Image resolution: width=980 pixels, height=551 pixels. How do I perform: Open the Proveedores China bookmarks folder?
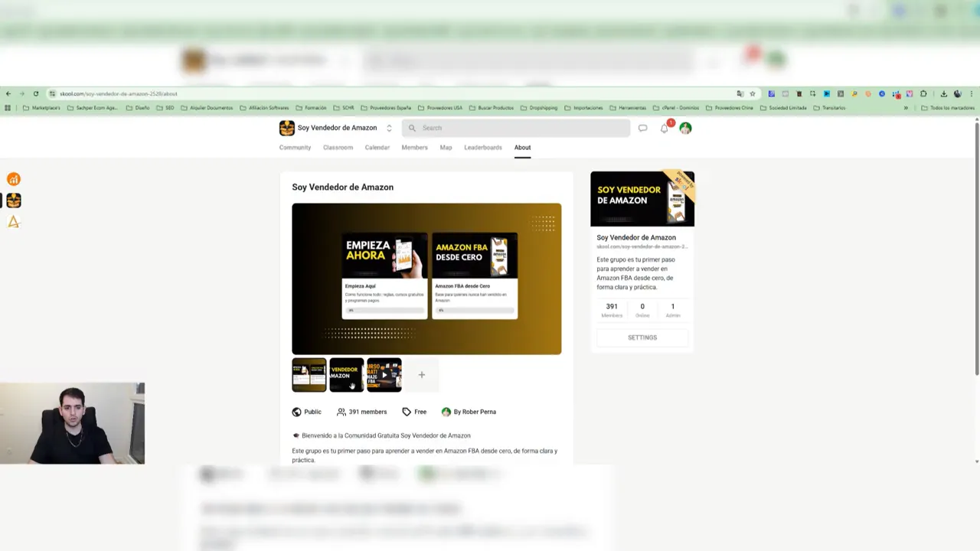(730, 108)
